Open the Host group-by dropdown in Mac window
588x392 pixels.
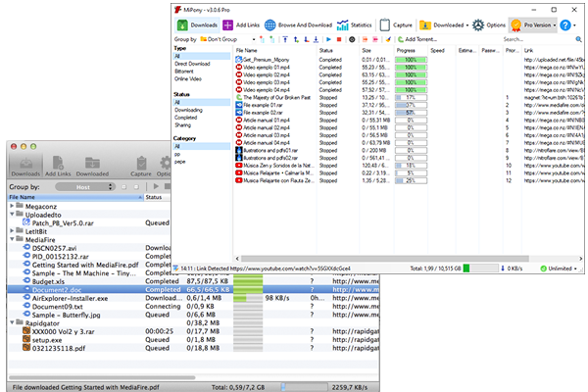click(84, 187)
